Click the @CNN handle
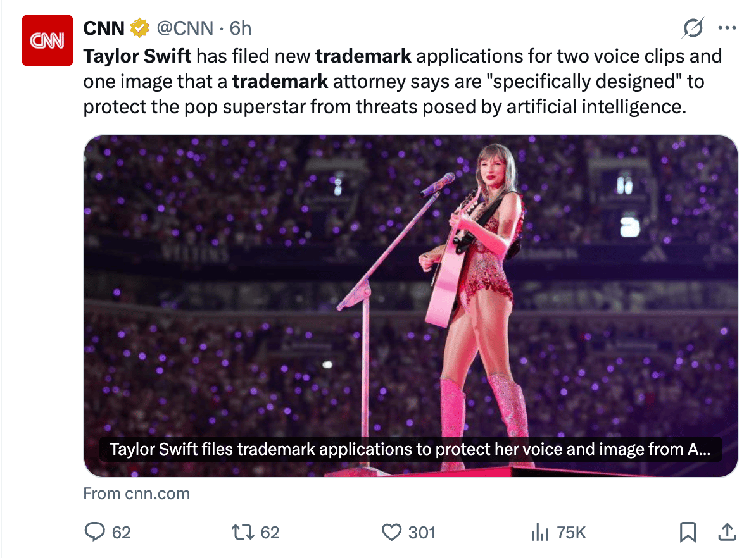Image resolution: width=756 pixels, height=558 pixels. click(x=184, y=28)
